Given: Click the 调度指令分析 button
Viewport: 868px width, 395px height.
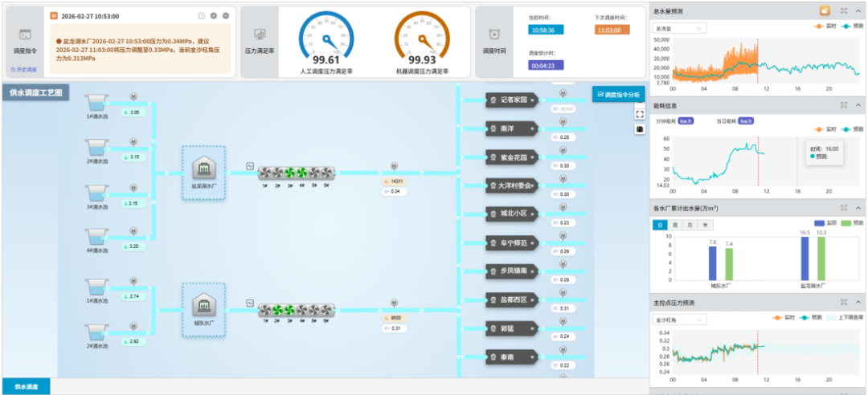Looking at the screenshot, I should pos(618,94).
